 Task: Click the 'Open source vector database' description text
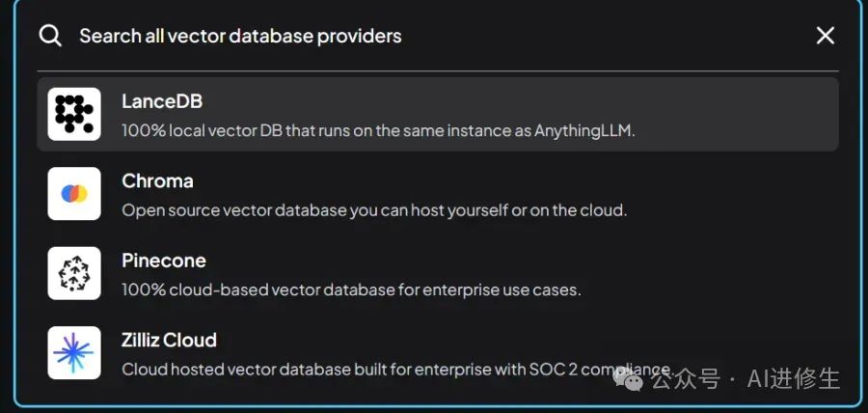374,210
